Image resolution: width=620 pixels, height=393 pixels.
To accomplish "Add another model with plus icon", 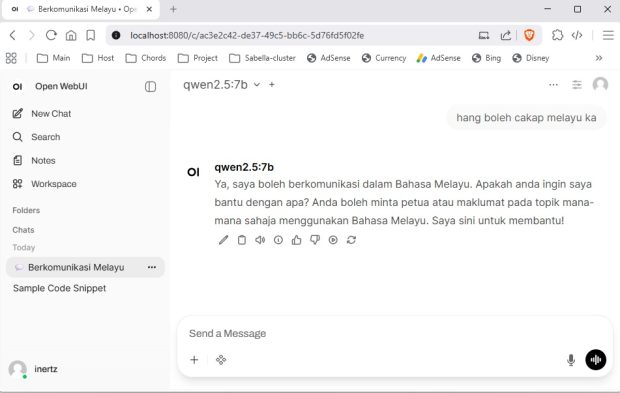I will (x=272, y=85).
